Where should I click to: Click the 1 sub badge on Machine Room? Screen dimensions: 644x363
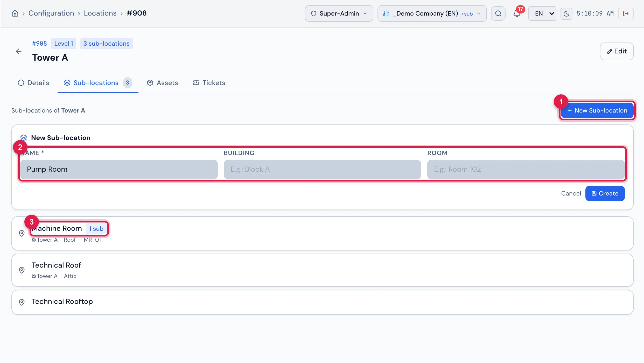point(96,229)
